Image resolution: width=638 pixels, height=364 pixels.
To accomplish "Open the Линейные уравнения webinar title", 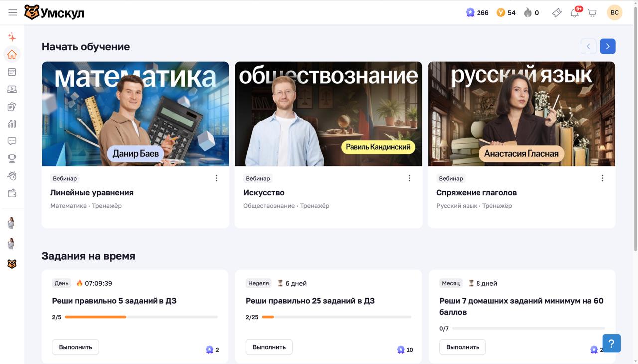I will 92,193.
